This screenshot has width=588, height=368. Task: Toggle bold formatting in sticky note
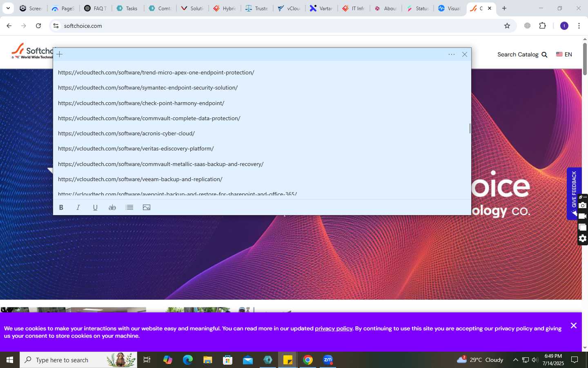[x=61, y=207]
